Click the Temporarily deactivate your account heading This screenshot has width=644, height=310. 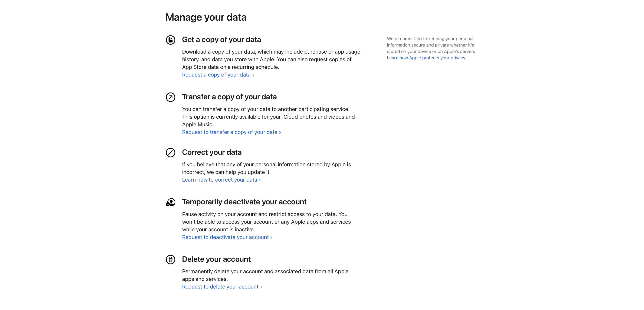pyautogui.click(x=244, y=202)
